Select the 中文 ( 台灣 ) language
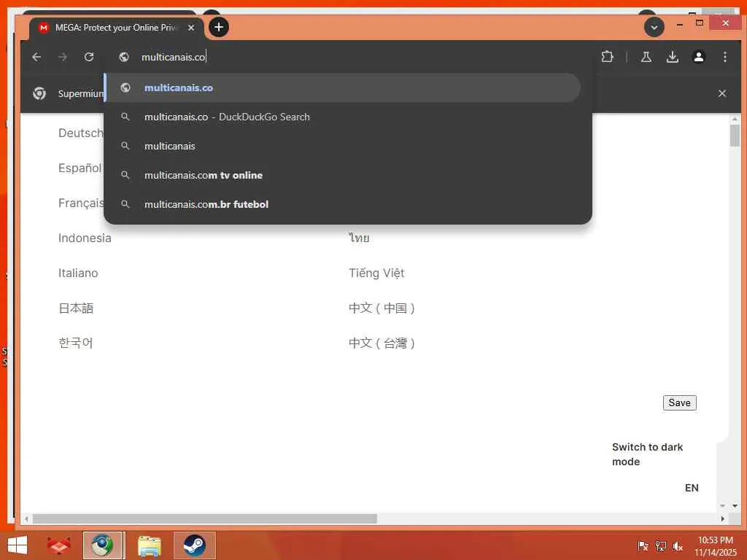The height and width of the screenshot is (560, 747). click(382, 343)
